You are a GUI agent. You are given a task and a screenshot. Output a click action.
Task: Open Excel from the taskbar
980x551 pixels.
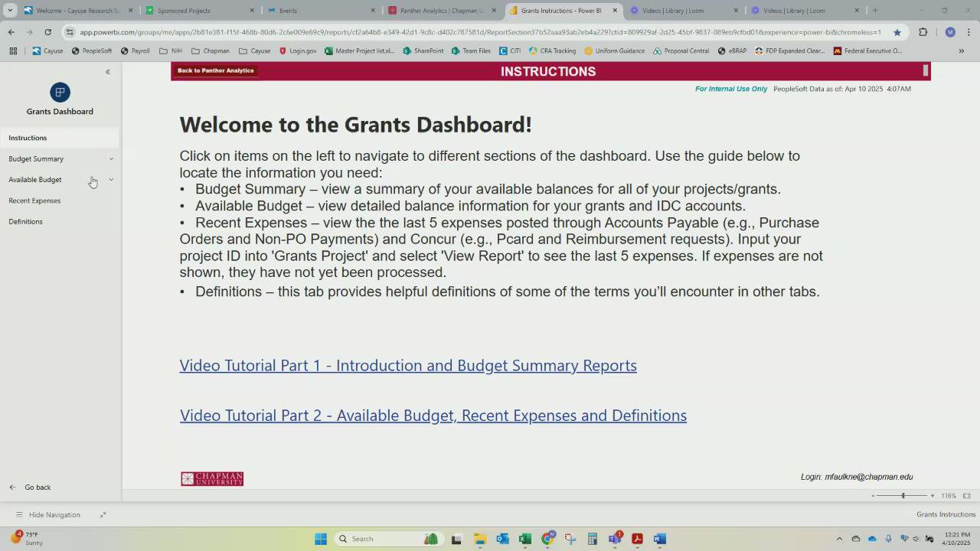pos(524,539)
